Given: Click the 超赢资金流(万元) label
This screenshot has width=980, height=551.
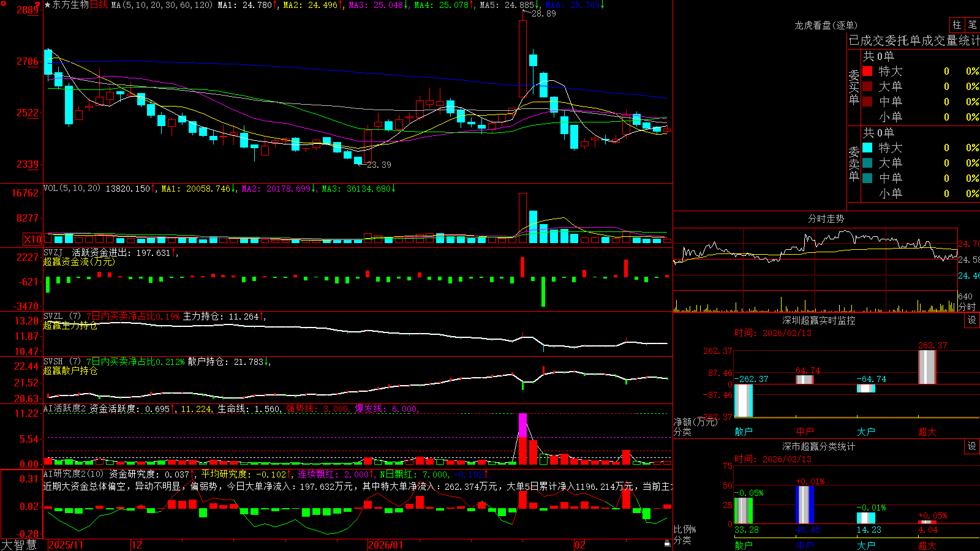Looking at the screenshot, I should [x=79, y=261].
